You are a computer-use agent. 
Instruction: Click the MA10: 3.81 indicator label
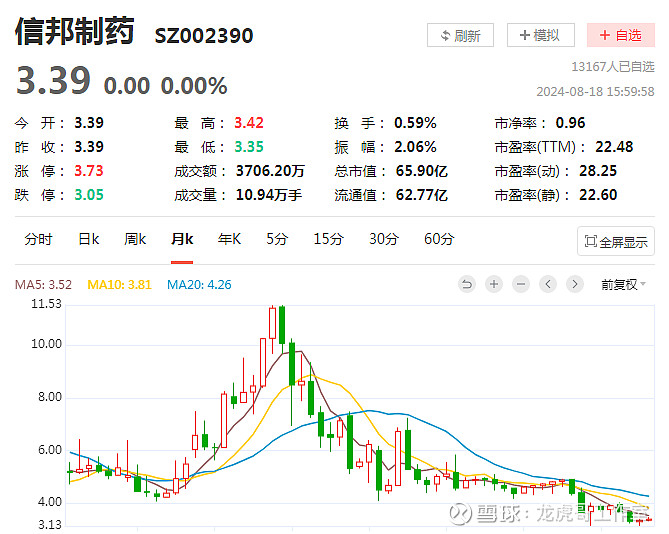pyautogui.click(x=119, y=284)
